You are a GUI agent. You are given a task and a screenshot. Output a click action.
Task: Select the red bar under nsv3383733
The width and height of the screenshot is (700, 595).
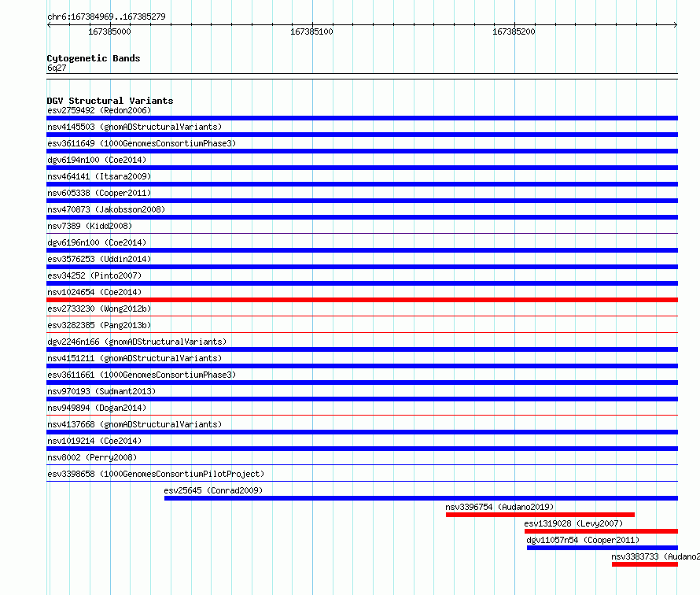click(x=645, y=564)
